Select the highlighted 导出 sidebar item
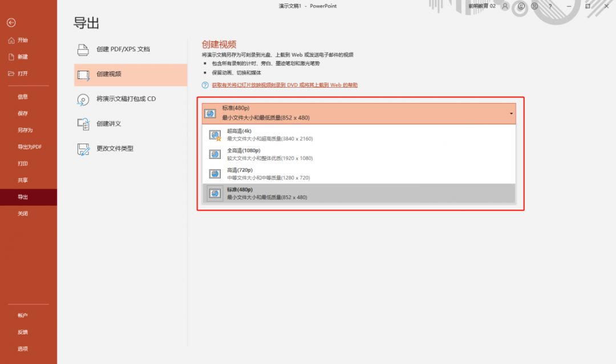Screen dimensions: 616x364 [29, 197]
